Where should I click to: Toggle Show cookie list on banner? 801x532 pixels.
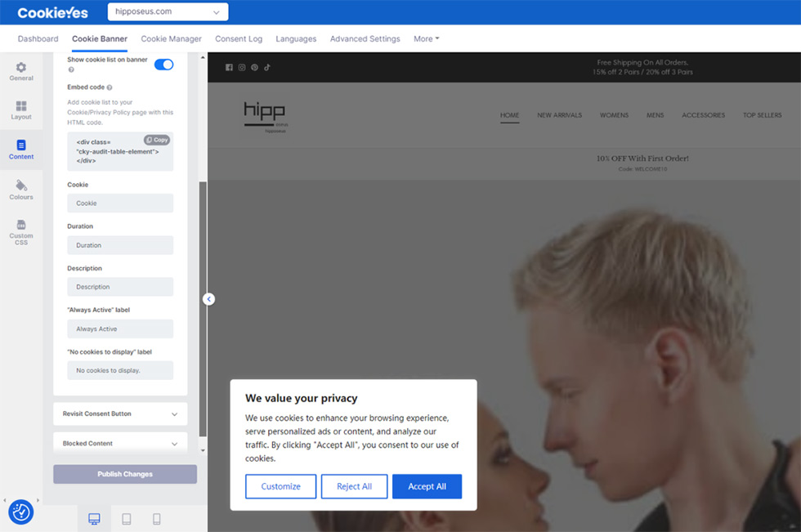tap(163, 65)
